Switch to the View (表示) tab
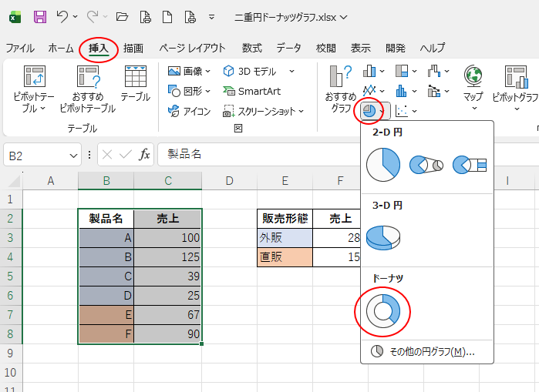This screenshot has width=539, height=392. click(360, 48)
